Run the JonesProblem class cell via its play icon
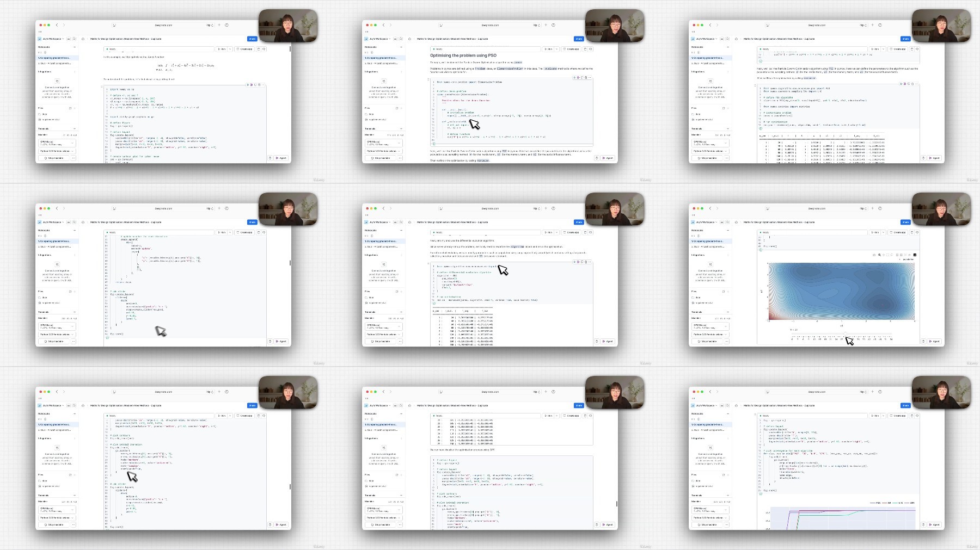 (574, 77)
